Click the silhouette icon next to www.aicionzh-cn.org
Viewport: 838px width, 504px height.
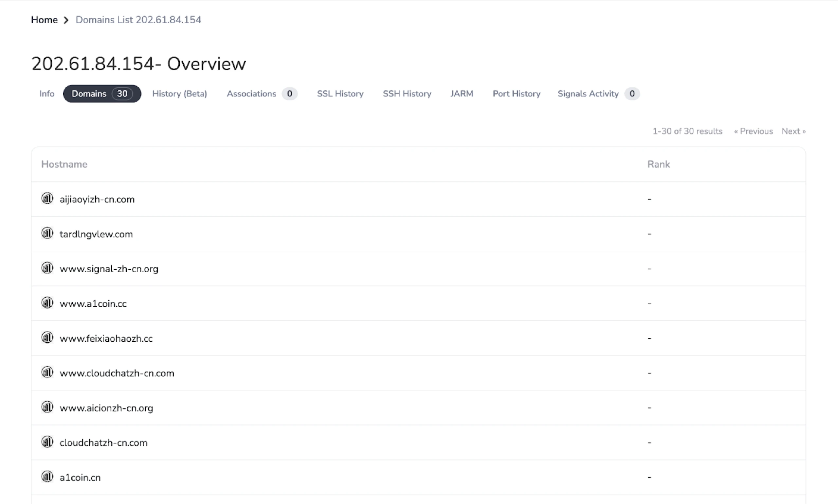point(47,408)
